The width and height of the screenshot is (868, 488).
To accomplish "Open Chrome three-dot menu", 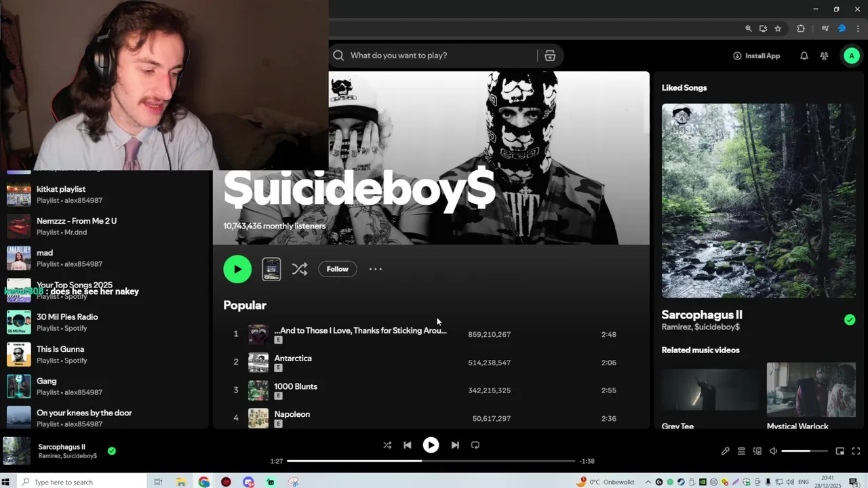I will [857, 28].
